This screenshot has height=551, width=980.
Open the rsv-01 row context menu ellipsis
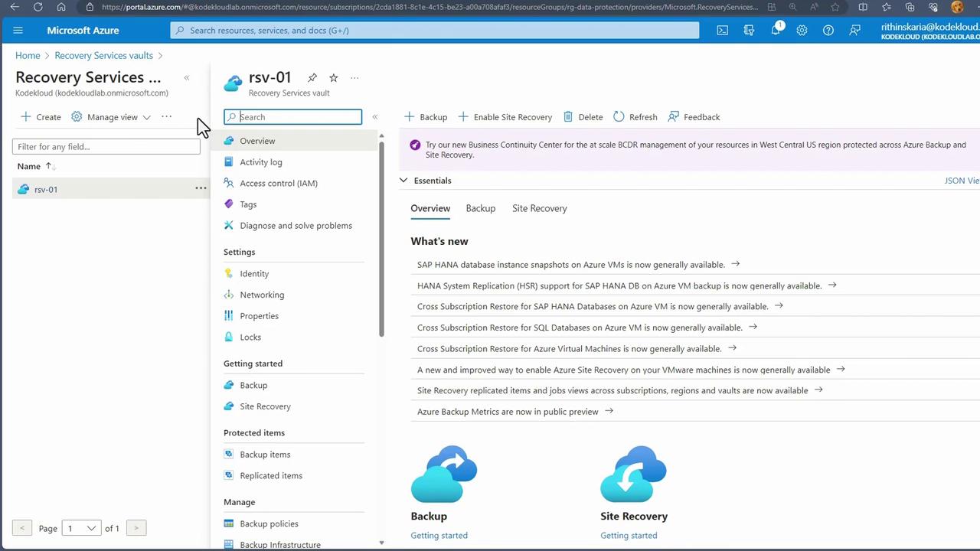201,188
